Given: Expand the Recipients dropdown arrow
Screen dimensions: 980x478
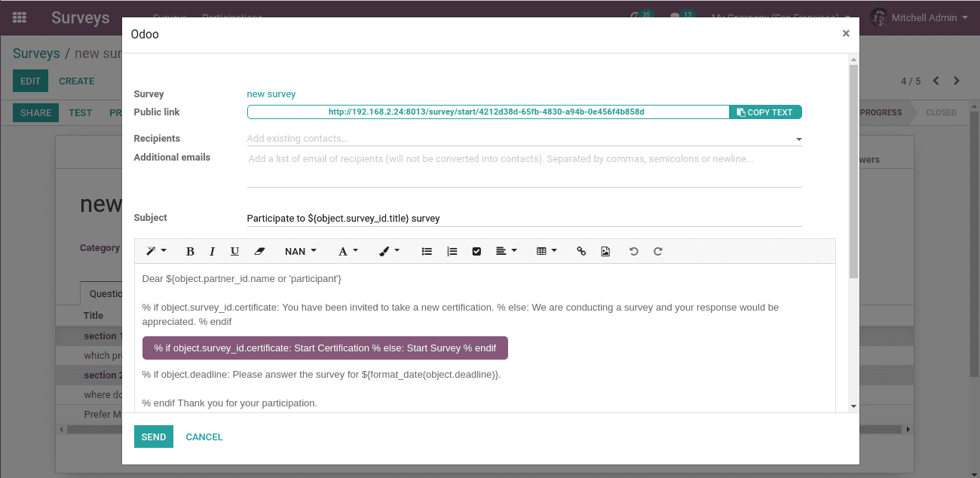Looking at the screenshot, I should click(798, 139).
